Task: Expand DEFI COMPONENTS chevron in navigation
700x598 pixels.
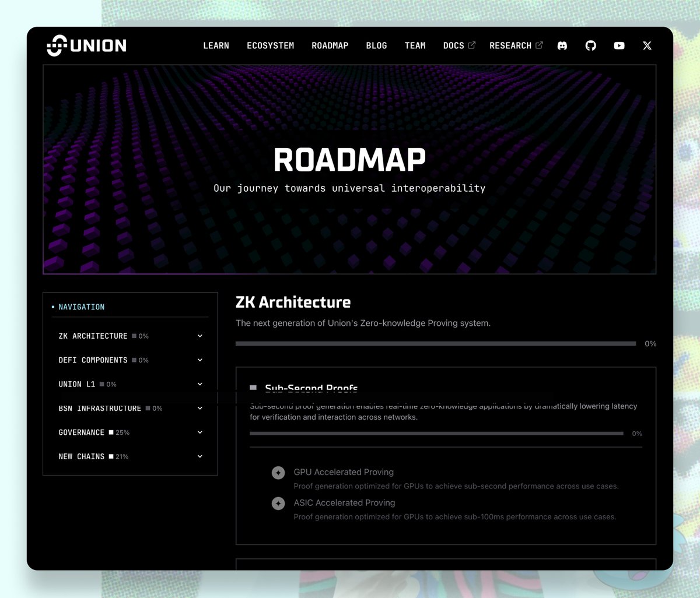Action: click(x=200, y=360)
